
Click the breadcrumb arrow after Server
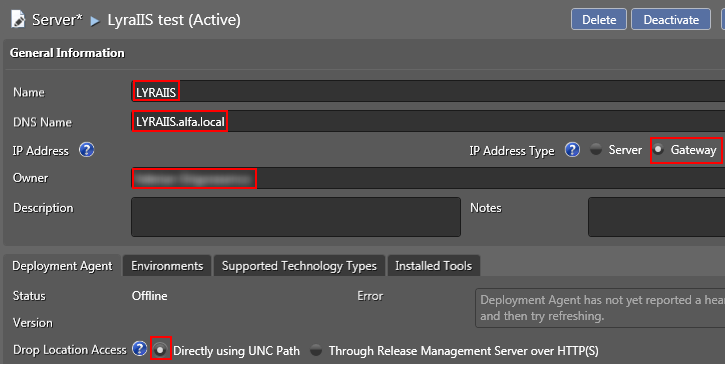95,21
